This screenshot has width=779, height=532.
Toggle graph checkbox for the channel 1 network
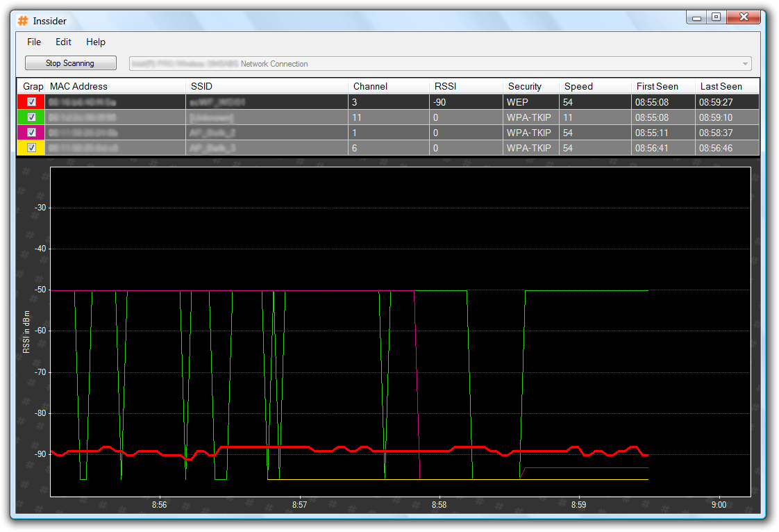31,132
